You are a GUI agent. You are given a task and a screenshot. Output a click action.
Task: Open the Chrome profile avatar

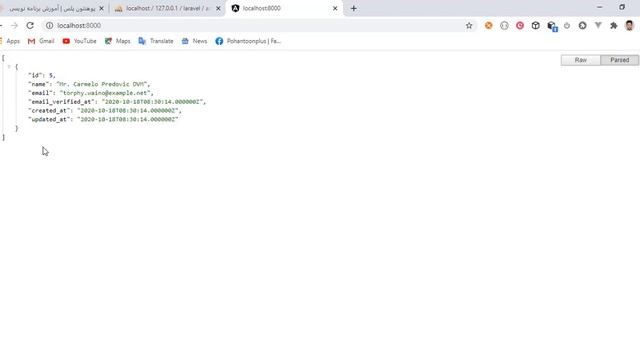pyautogui.click(x=629, y=25)
